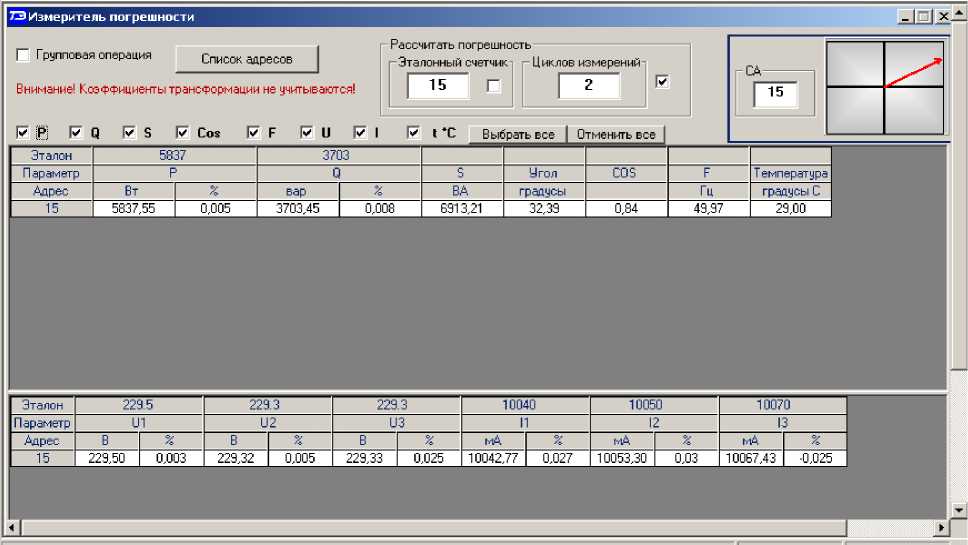Image resolution: width=968 pixels, height=545 pixels.
Task: Click the Отменить все button
Action: pyautogui.click(x=616, y=135)
